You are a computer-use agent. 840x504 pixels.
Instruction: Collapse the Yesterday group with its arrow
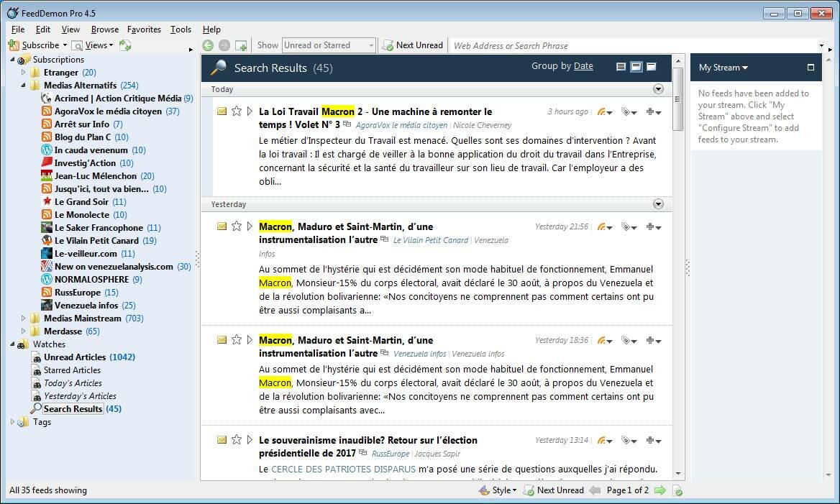pyautogui.click(x=658, y=204)
